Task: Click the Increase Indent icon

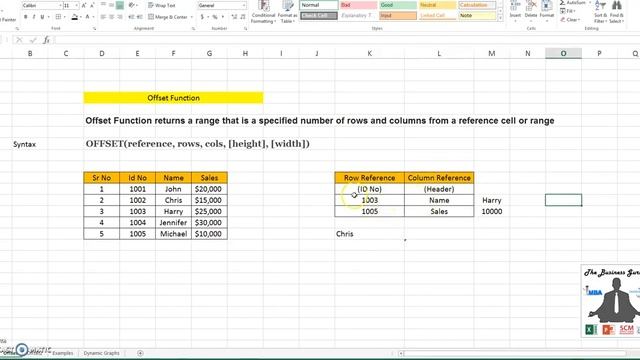Action: [140, 17]
